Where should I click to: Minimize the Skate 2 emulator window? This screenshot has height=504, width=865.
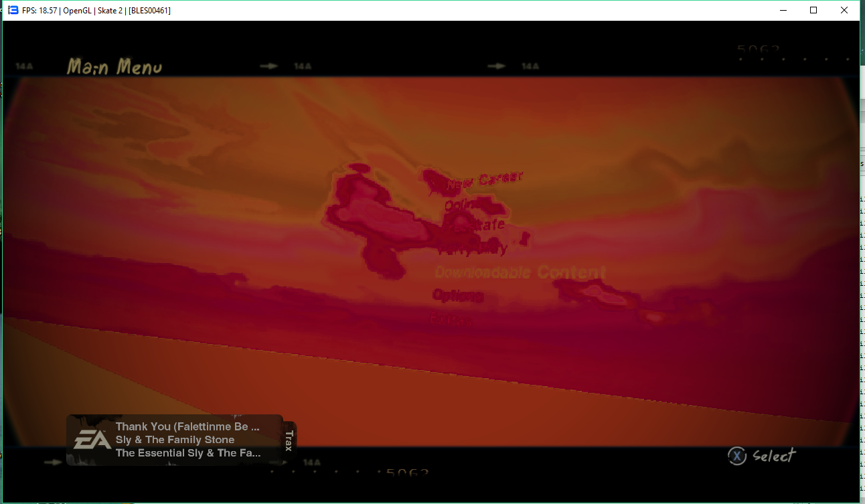point(783,10)
